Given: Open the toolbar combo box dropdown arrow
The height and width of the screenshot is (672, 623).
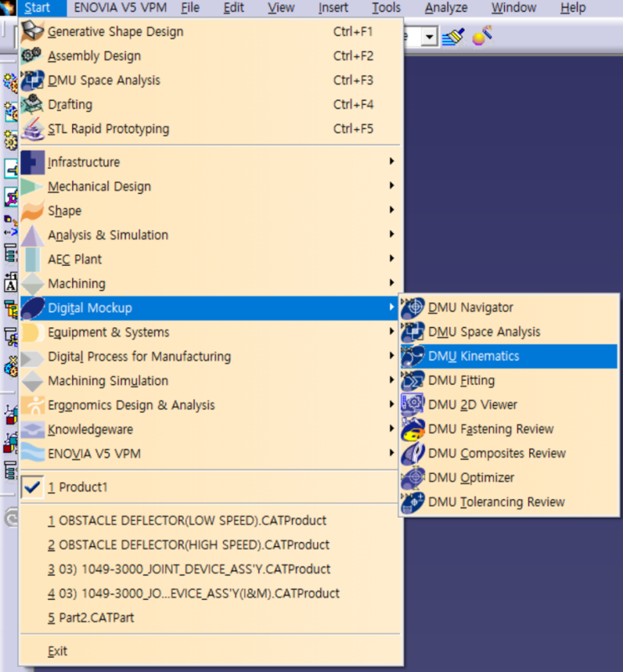Looking at the screenshot, I should click(x=428, y=37).
